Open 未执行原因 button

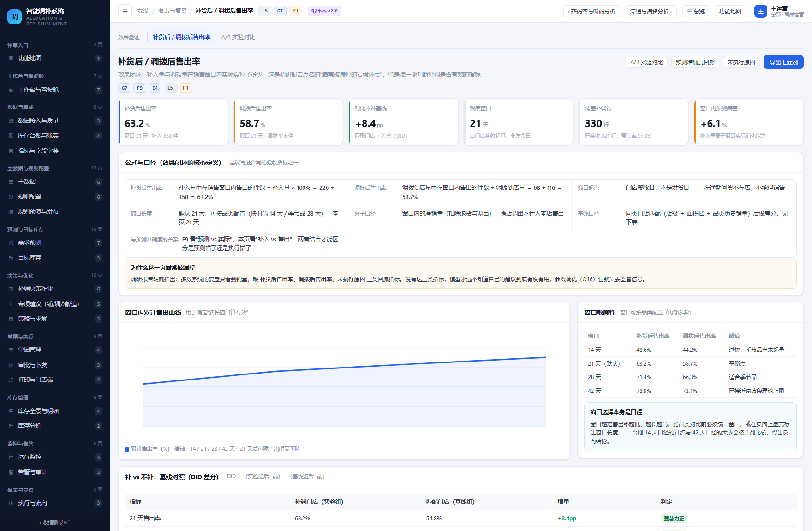[741, 62]
